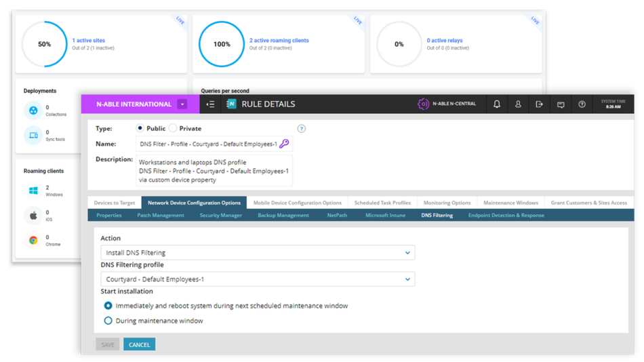Open help icon beside Type options
The width and height of the screenshot is (644, 362).
302,129
